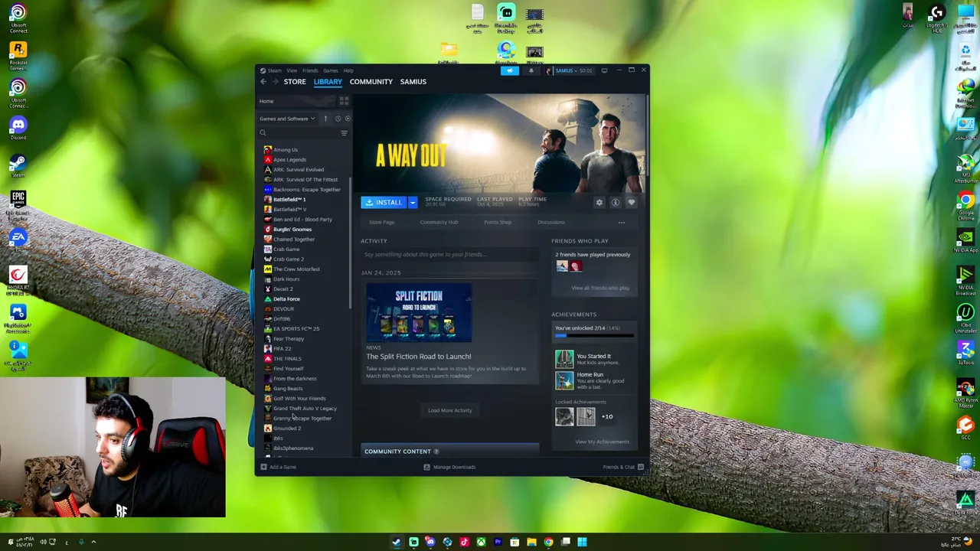The image size is (980, 551).
Task: Click the activity post text field
Action: 450,255
